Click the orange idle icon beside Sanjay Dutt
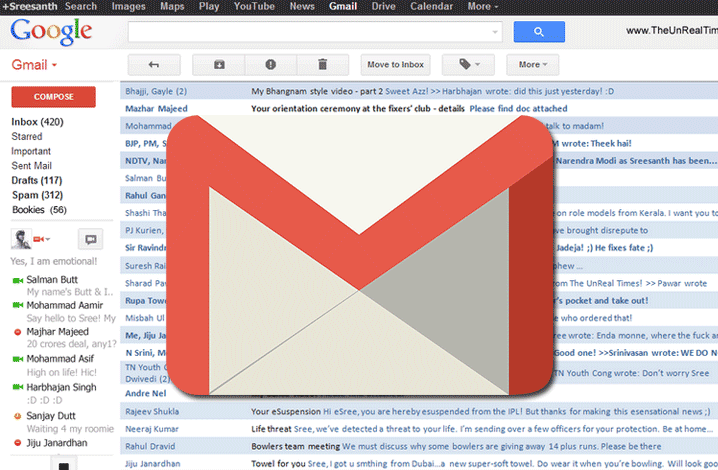Screen dimensions: 718x470 [18, 416]
